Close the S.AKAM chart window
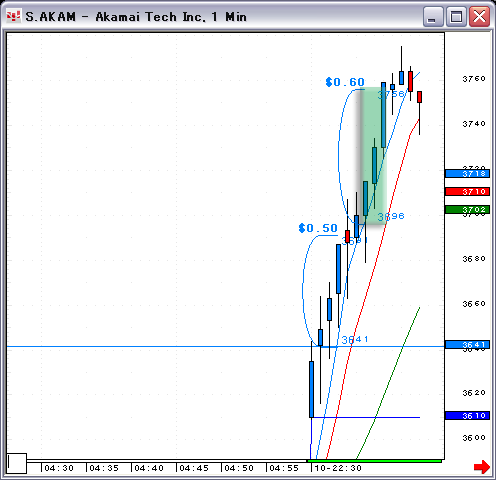 pyautogui.click(x=479, y=16)
